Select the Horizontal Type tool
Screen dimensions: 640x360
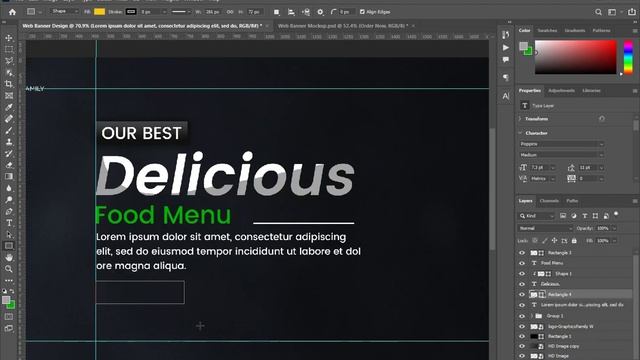9,223
